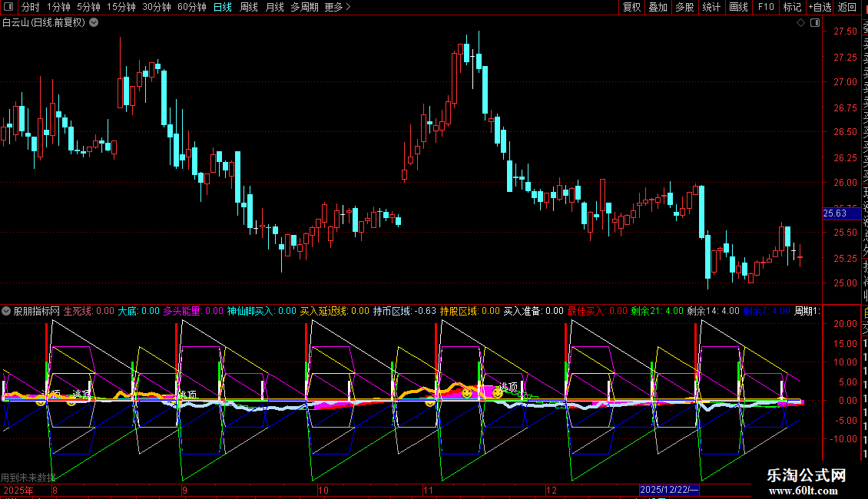Image resolution: width=868 pixels, height=499 pixels.
Task: Open the F10 company info
Action: (x=766, y=7)
